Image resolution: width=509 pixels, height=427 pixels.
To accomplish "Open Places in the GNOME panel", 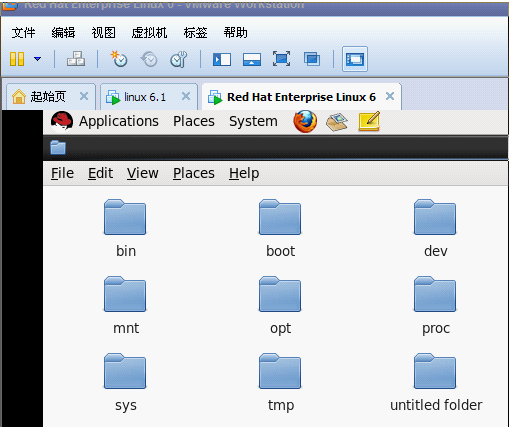I will (x=194, y=121).
